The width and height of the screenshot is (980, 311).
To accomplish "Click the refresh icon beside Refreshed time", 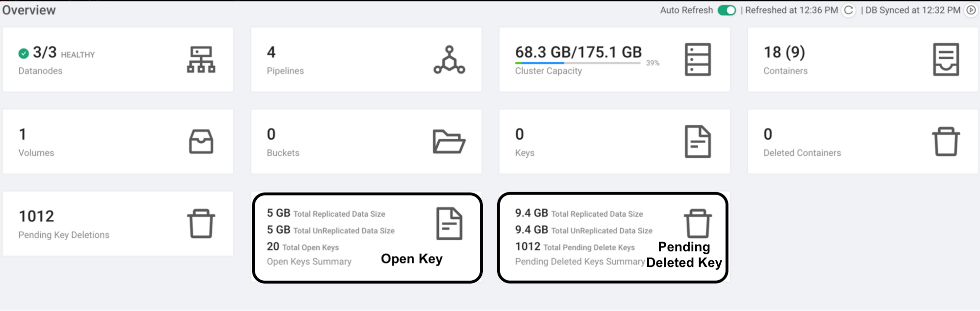I will 849,10.
